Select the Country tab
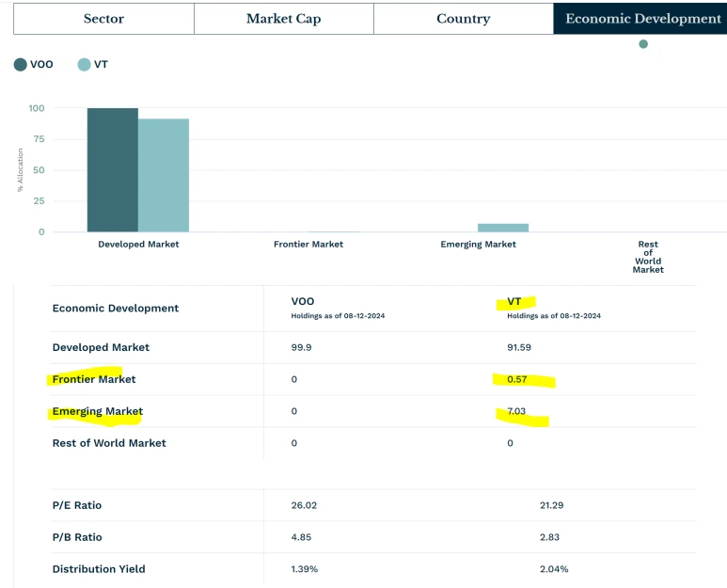Screen dimensions: 727x588 (463, 19)
